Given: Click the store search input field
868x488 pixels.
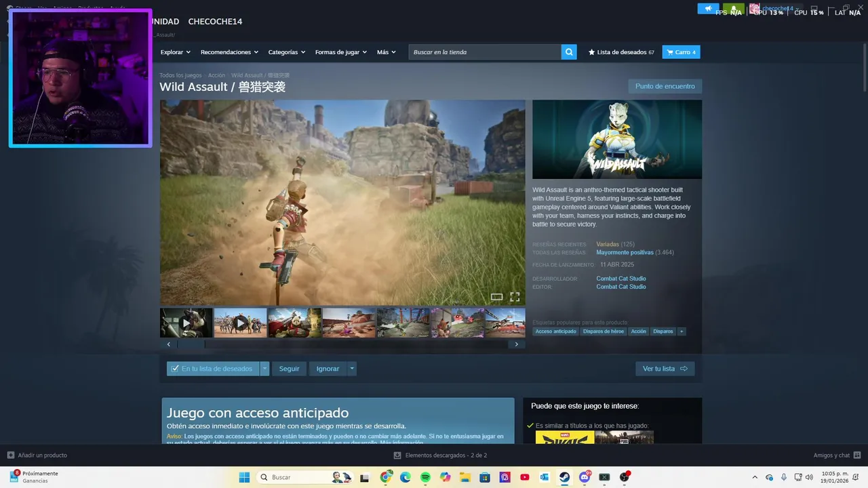Looking at the screenshot, I should [485, 52].
